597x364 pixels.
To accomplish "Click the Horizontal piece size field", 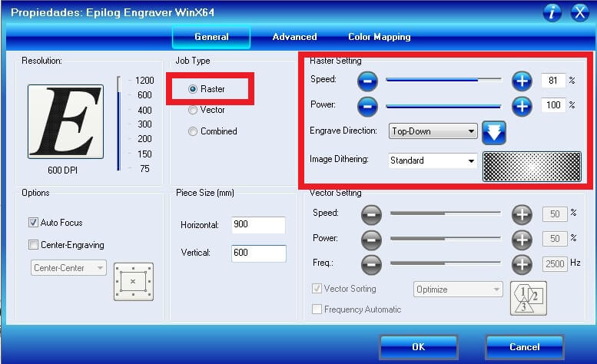I will point(258,224).
